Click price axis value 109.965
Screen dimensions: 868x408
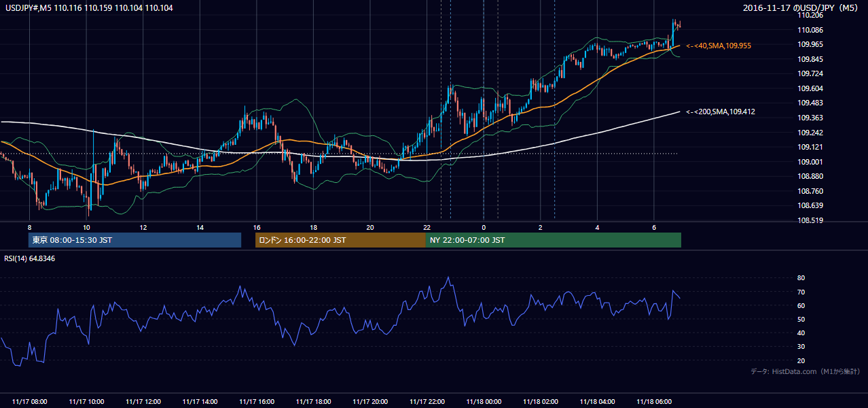point(810,44)
